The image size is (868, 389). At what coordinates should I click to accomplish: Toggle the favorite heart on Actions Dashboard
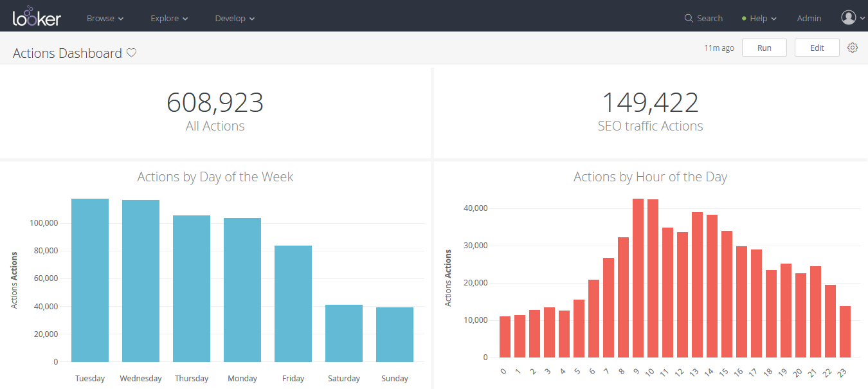(x=131, y=53)
